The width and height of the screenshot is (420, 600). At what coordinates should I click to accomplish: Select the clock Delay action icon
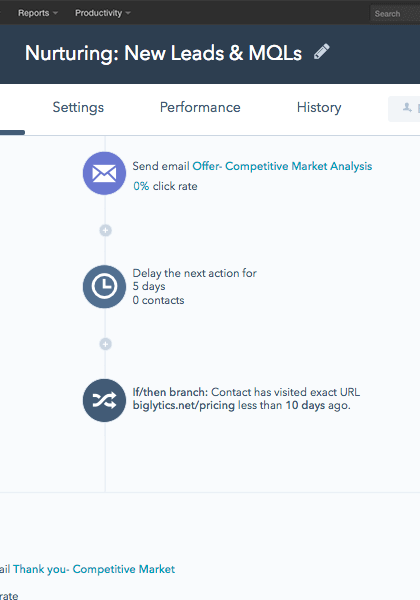[x=104, y=287]
